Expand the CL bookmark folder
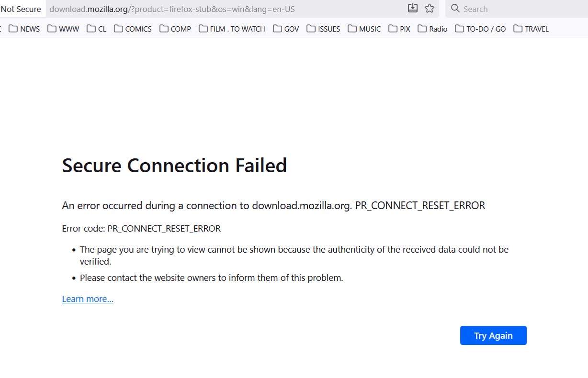Screen dimensions: 588x378 pyautogui.click(x=96, y=29)
